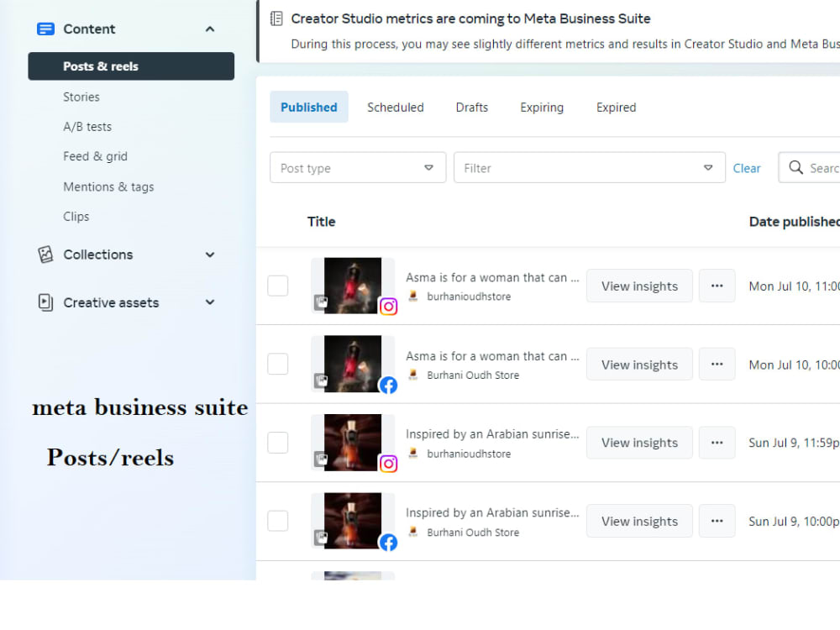The width and height of the screenshot is (840, 630).
Task: View insights for Sun Jul 9, 10:00 post
Action: click(x=639, y=521)
